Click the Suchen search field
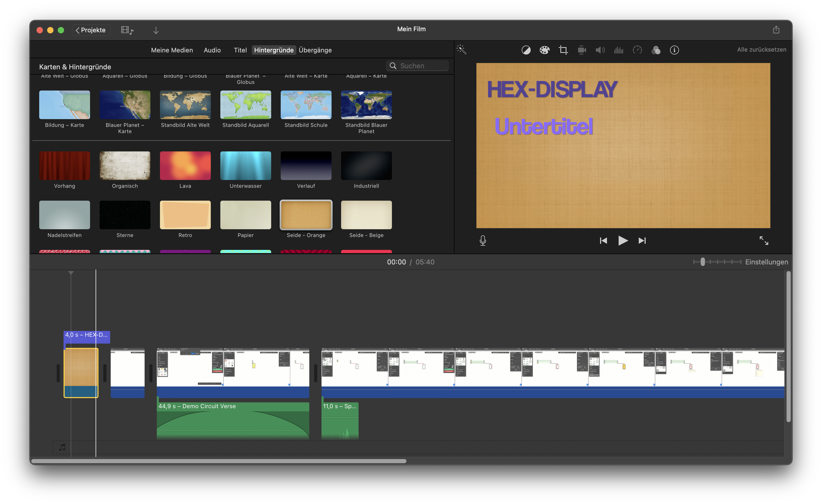 tap(417, 66)
